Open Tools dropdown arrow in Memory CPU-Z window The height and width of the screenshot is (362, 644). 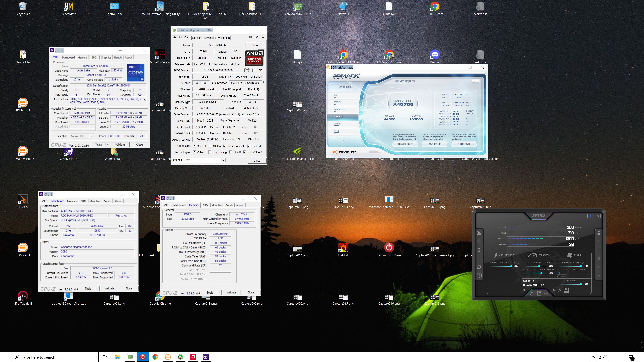click(x=219, y=293)
